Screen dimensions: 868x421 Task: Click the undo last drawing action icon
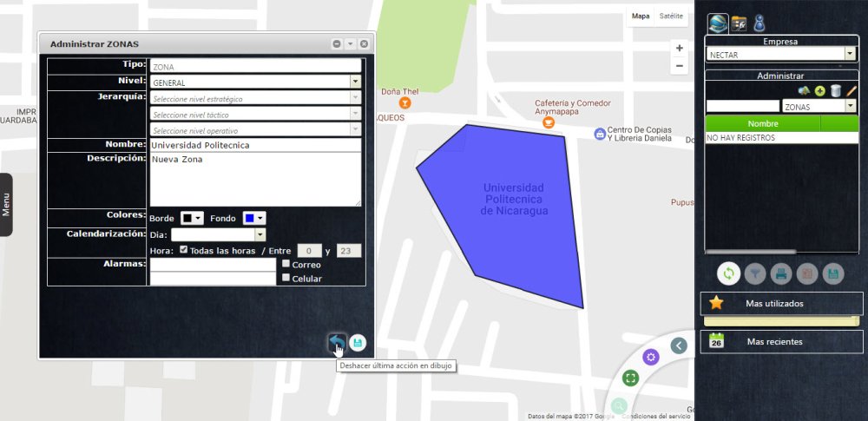coord(337,342)
